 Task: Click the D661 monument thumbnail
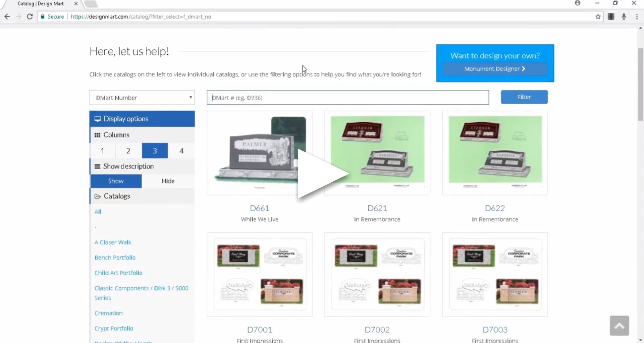pos(260,153)
